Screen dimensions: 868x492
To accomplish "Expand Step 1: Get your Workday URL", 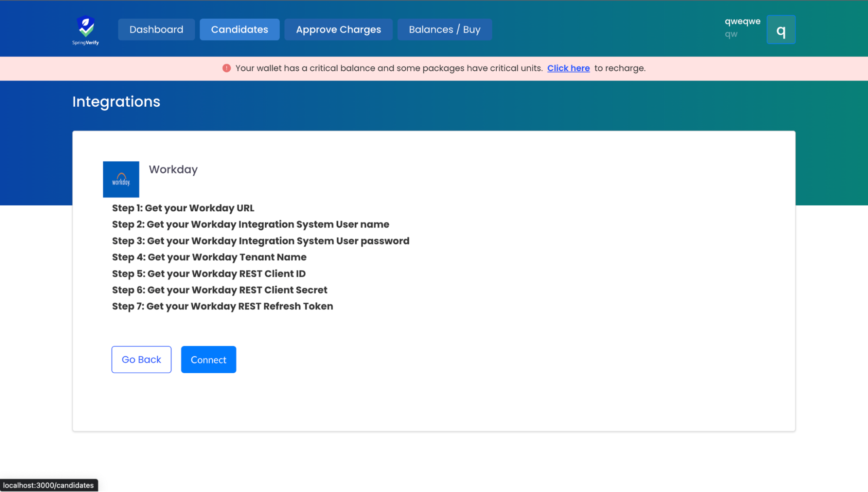I will tap(183, 208).
